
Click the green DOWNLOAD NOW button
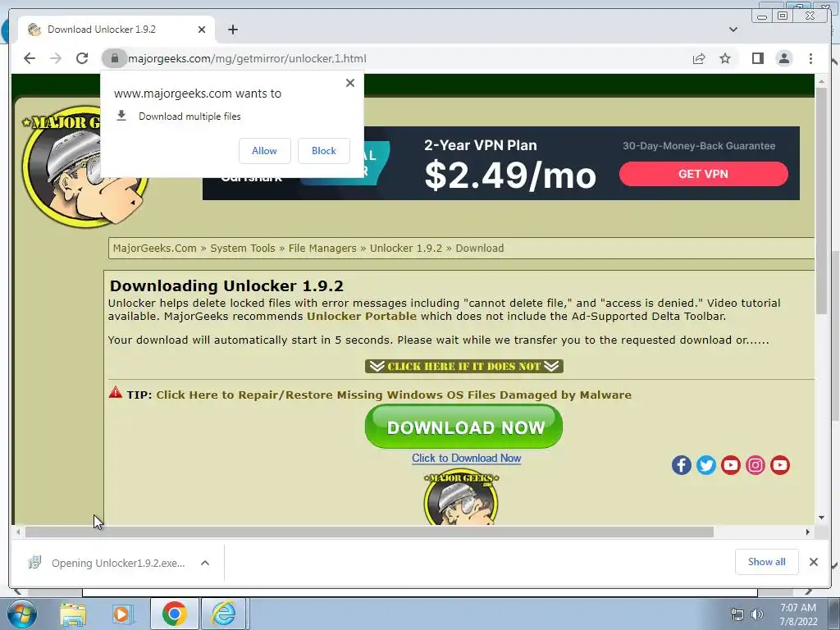point(464,427)
